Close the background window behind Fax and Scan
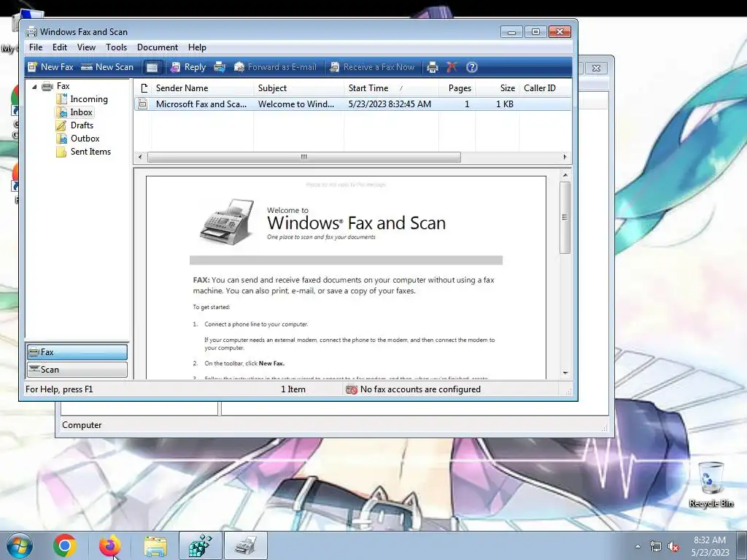The width and height of the screenshot is (747, 560). click(x=596, y=68)
